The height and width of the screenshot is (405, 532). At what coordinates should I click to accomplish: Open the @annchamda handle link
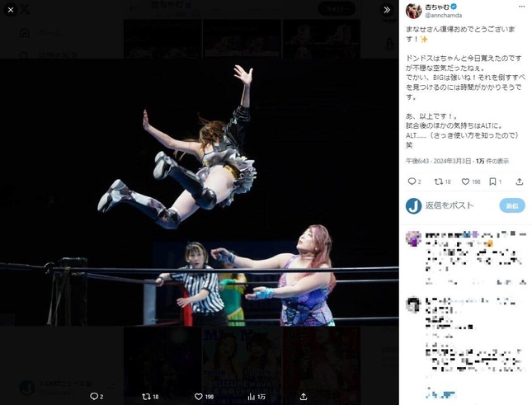444,16
